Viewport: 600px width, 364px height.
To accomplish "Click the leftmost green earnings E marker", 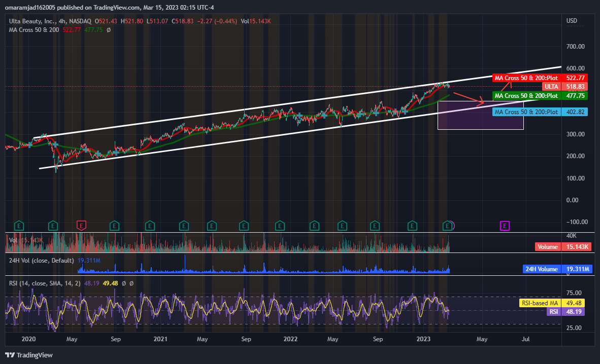I will 19,226.
